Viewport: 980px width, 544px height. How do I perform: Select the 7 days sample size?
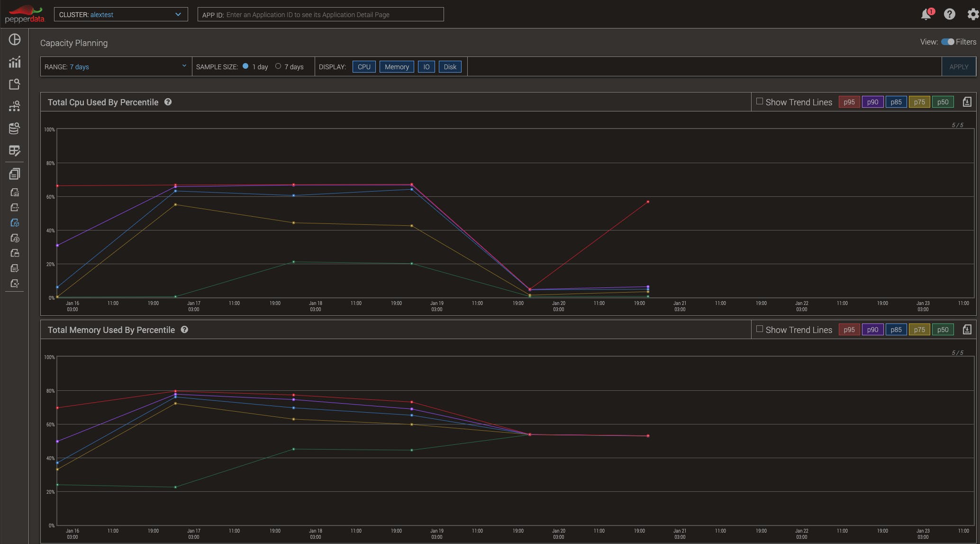[x=278, y=66]
